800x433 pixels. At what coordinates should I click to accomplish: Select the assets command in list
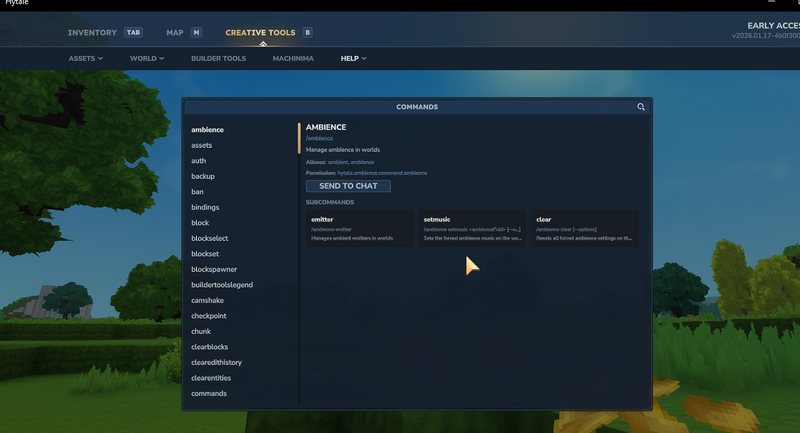pyautogui.click(x=202, y=145)
